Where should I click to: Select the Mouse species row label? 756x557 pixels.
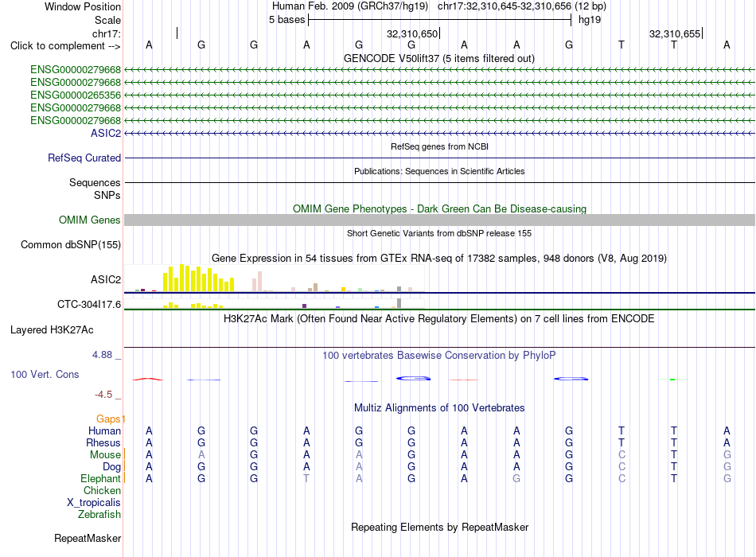105,455
